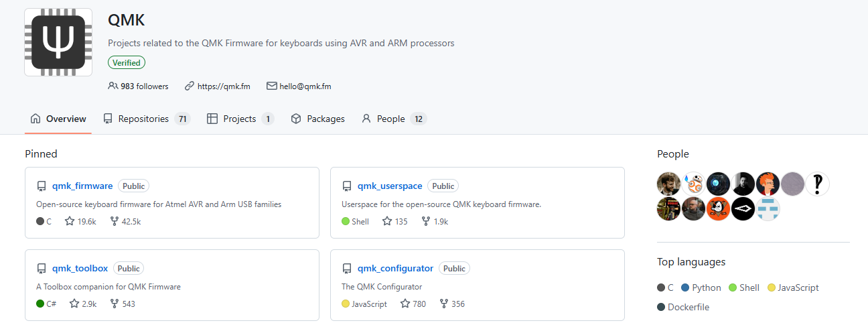
Task: Click 'A Toolbox companion for QMK Firmware' description
Action: tap(108, 286)
